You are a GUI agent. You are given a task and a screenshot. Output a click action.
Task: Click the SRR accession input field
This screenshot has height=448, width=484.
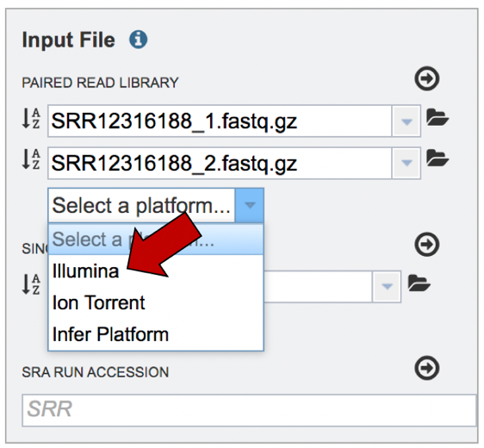(x=249, y=410)
